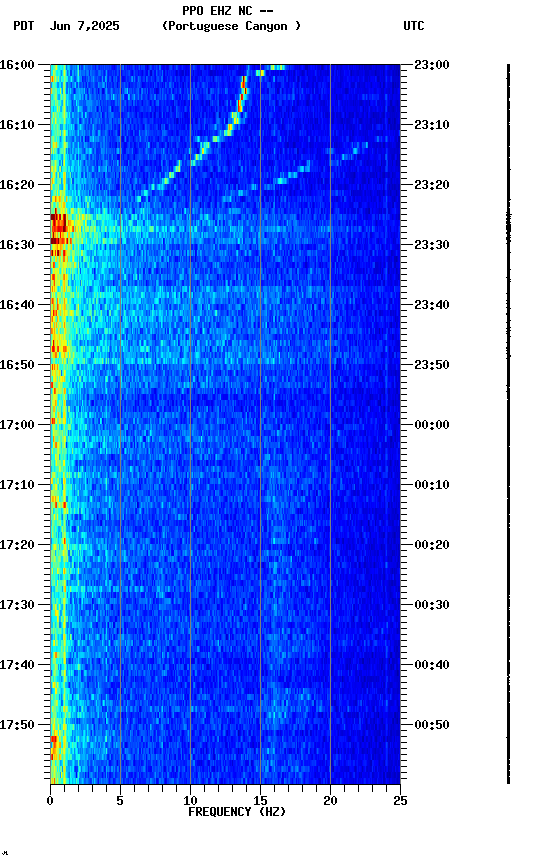Click the '17:10' PDT time label
This screenshot has height=864, width=552.
click(17, 485)
